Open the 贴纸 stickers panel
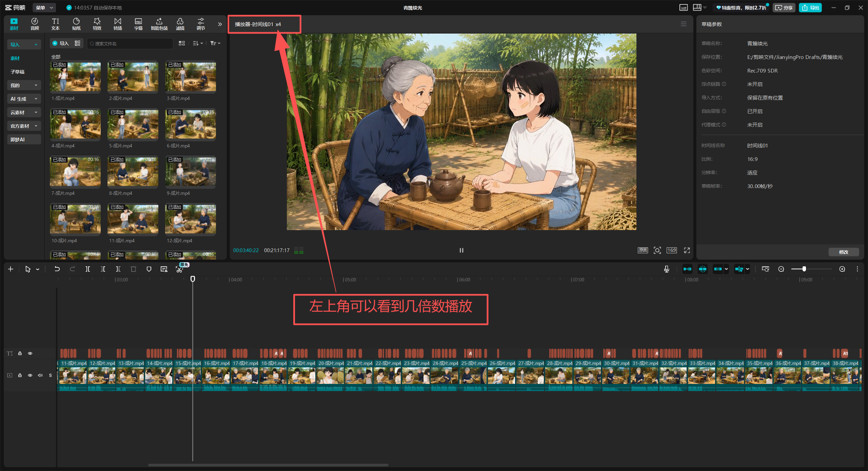The height and width of the screenshot is (471, 868). (76, 24)
